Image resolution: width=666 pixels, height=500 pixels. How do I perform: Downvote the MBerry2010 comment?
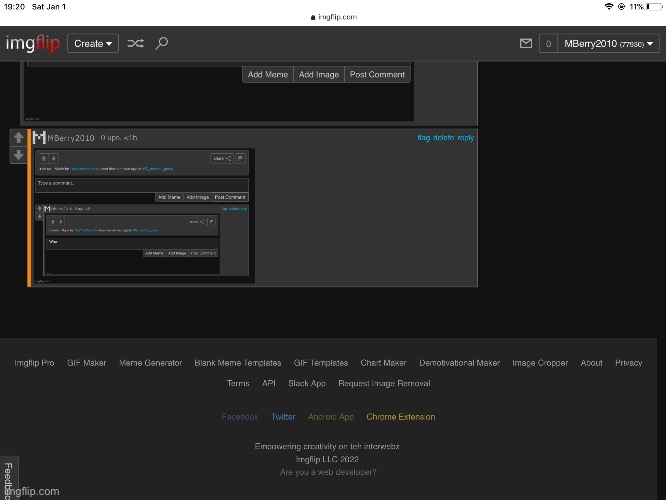[x=18, y=155]
